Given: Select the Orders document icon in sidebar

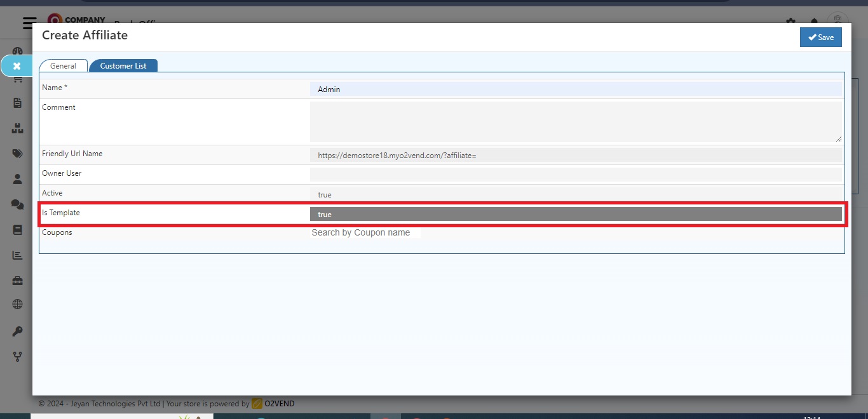Looking at the screenshot, I should (17, 102).
